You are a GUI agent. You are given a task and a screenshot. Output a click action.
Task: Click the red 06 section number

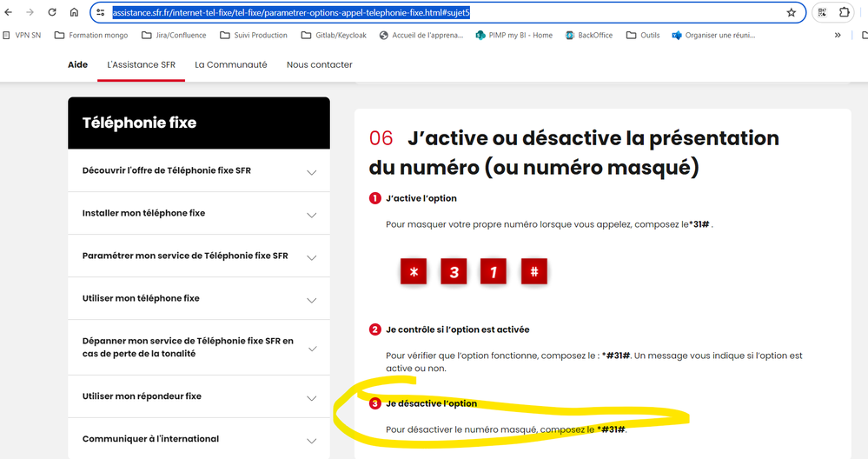381,138
